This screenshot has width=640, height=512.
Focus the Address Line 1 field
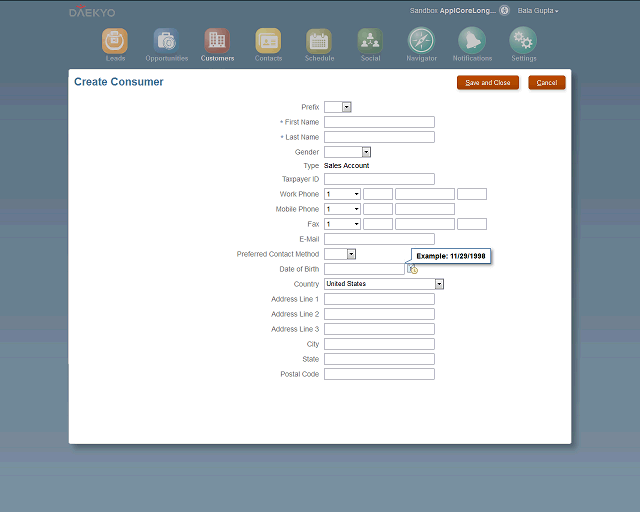[x=379, y=299]
